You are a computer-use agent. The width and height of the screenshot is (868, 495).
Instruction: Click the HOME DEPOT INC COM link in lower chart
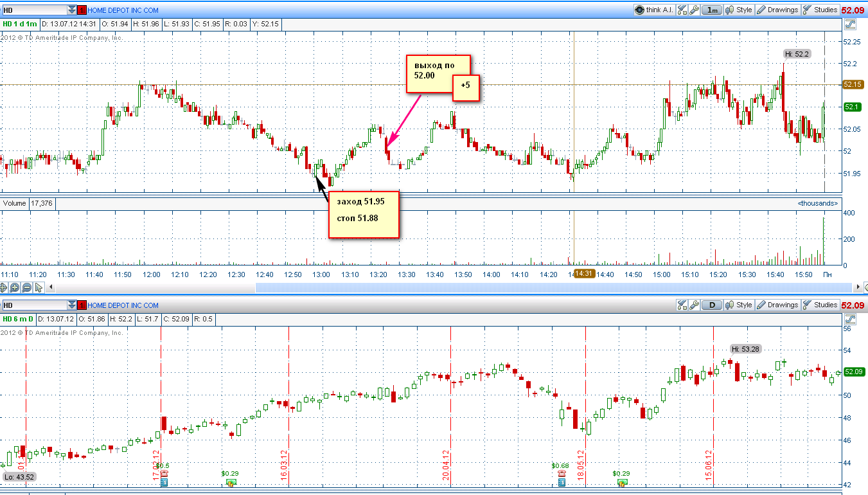click(x=123, y=305)
